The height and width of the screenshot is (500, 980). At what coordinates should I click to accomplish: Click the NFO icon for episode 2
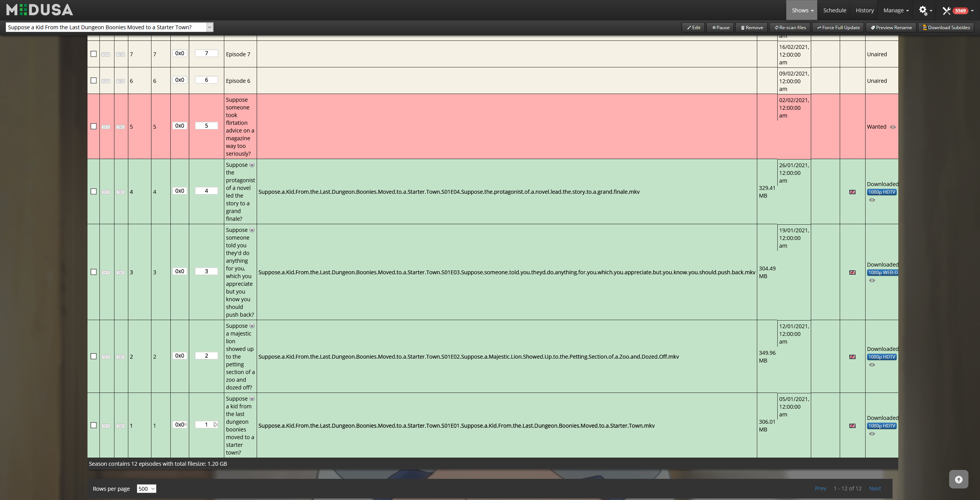pyautogui.click(x=106, y=357)
